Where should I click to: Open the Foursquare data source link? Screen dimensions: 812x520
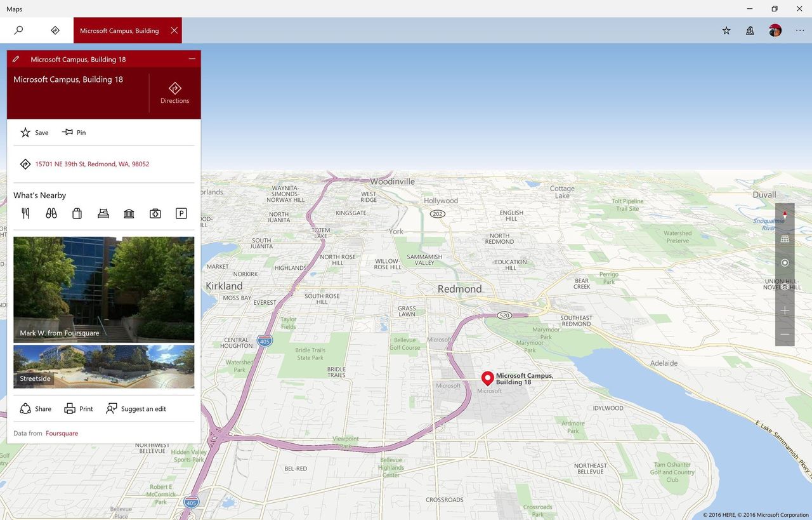tap(62, 433)
